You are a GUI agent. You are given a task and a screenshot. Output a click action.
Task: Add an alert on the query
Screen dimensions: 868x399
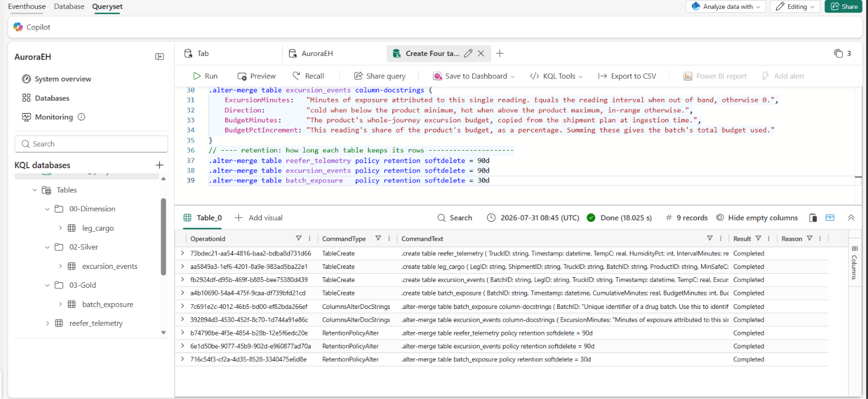(783, 76)
